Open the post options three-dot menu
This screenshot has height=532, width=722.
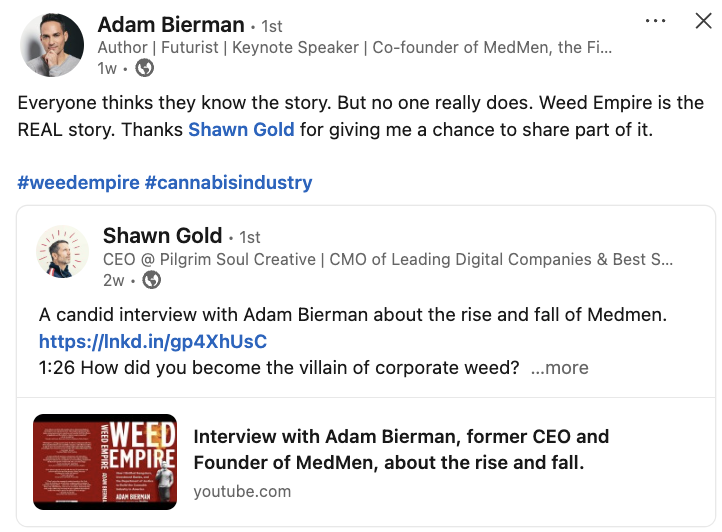(x=656, y=21)
